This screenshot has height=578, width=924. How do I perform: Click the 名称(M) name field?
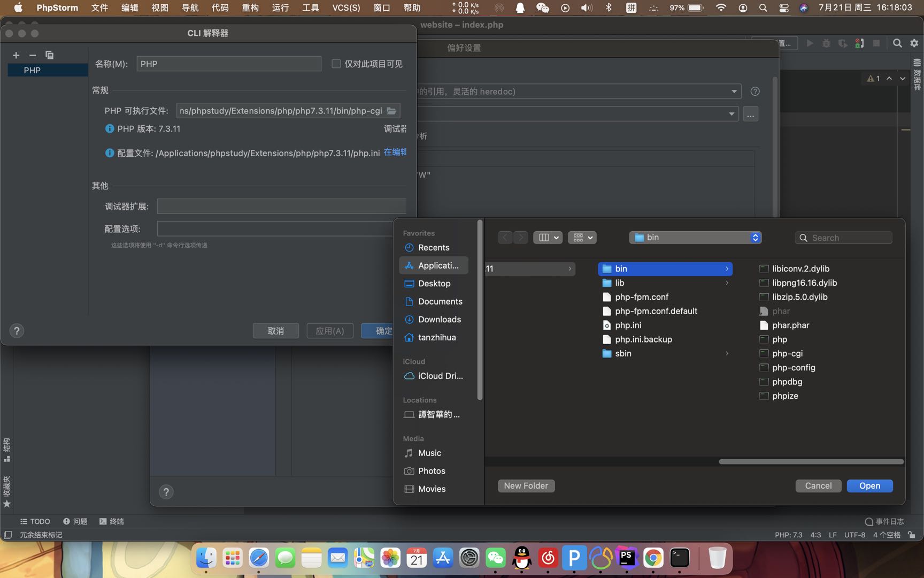click(x=229, y=64)
